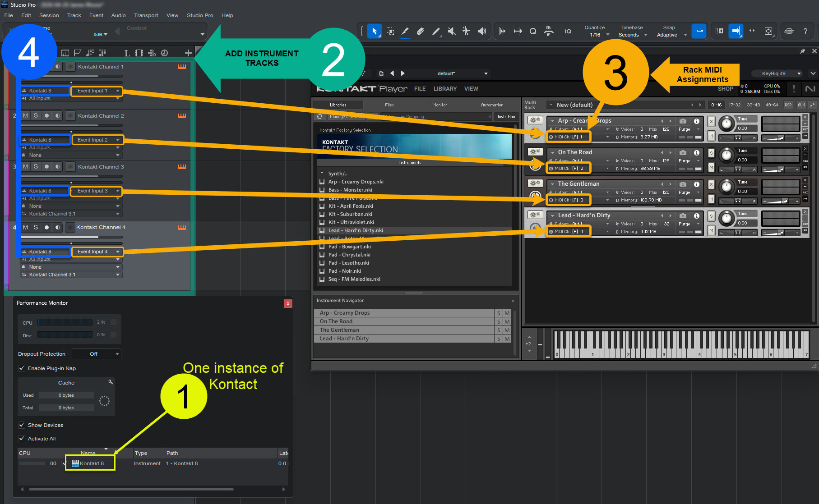This screenshot has width=819, height=504.
Task: Open the Audio menu
Action: (x=119, y=15)
